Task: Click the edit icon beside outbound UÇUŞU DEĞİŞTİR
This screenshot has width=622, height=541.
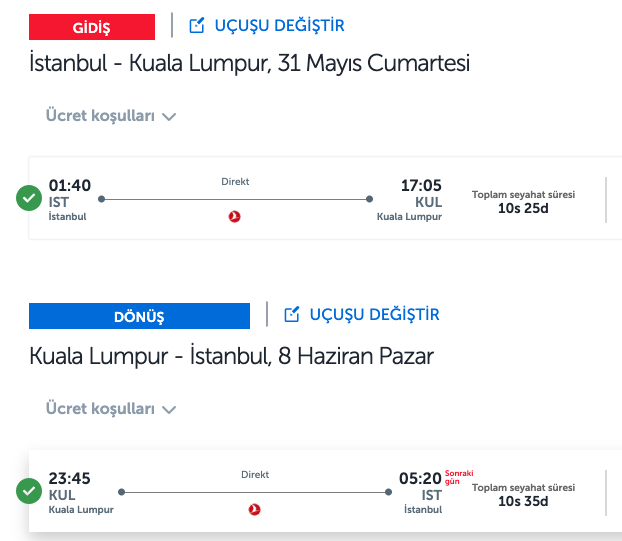Action: tap(197, 25)
